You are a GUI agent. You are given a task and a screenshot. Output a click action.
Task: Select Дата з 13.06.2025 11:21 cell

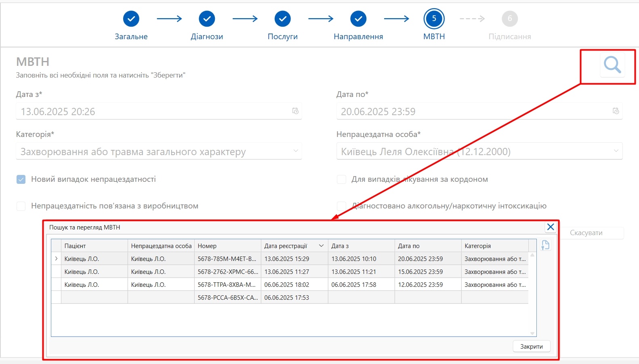(361, 271)
